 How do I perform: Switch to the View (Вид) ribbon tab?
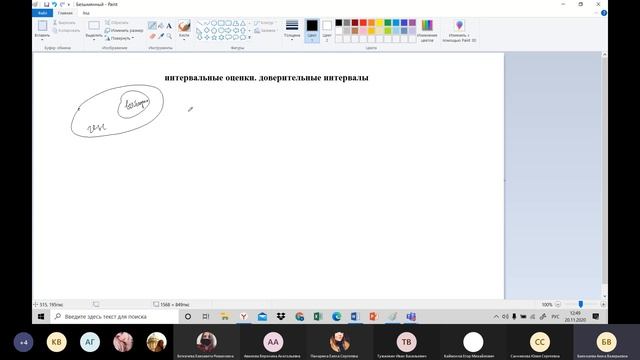tap(86, 13)
